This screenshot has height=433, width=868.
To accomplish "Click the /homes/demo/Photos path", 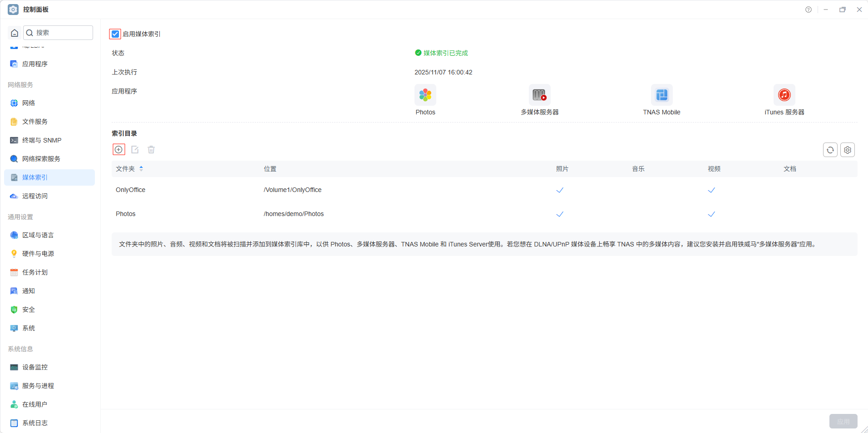I will pos(294,214).
